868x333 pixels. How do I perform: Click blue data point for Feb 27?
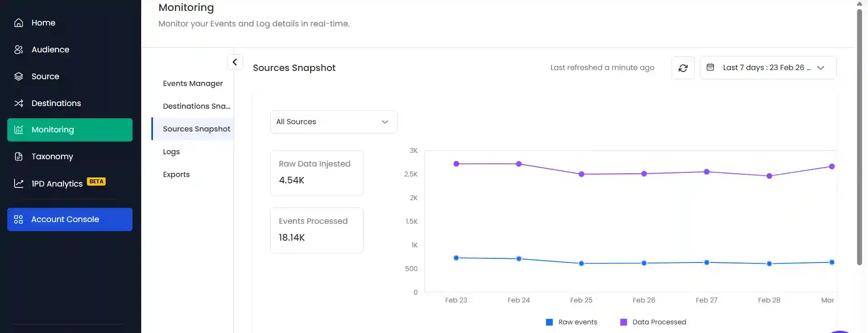pyautogui.click(x=707, y=262)
